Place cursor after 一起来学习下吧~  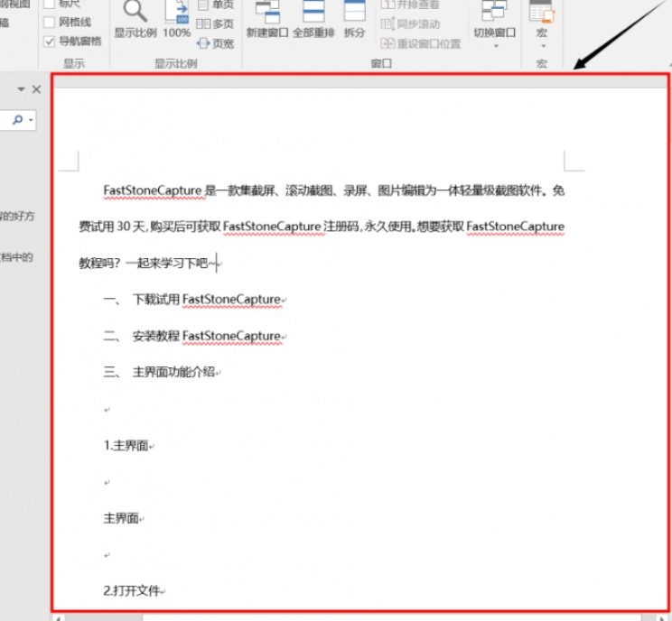tap(216, 263)
